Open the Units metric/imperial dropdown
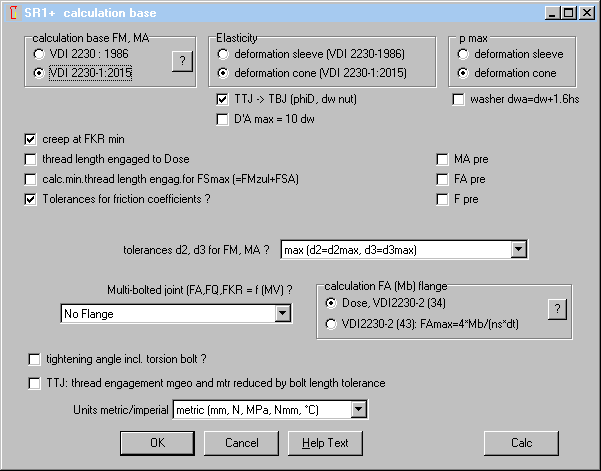Viewport: 601px width, 471px height. coord(360,409)
